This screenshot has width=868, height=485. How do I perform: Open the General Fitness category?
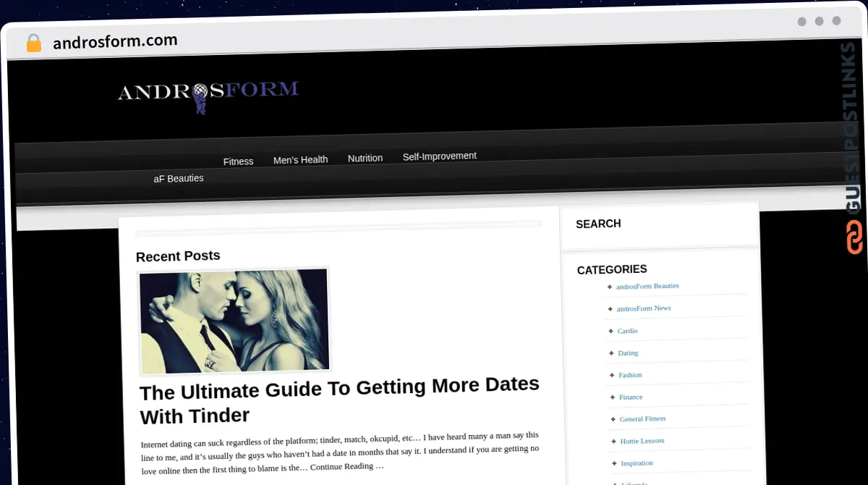642,419
